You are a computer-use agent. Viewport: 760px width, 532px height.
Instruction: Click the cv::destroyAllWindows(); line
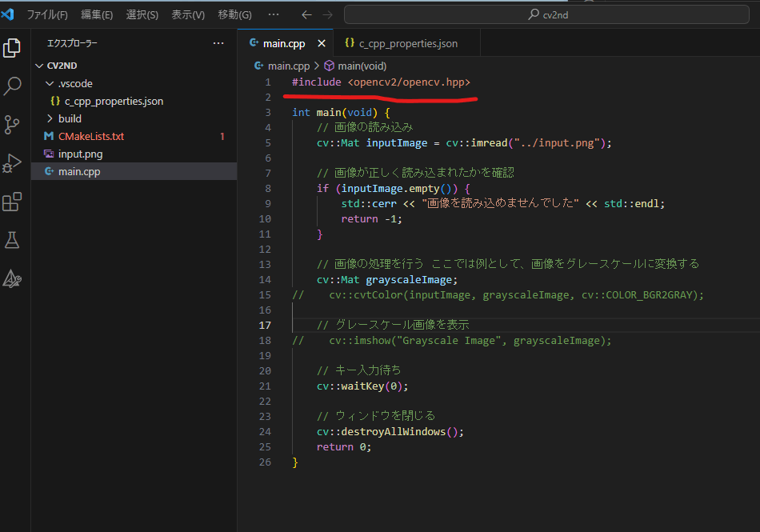[x=390, y=432]
